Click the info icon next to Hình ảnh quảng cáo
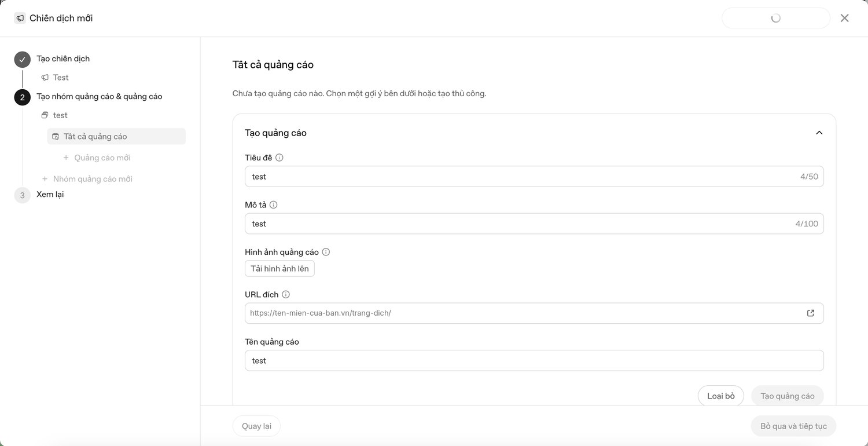This screenshot has height=446, width=868. (326, 252)
